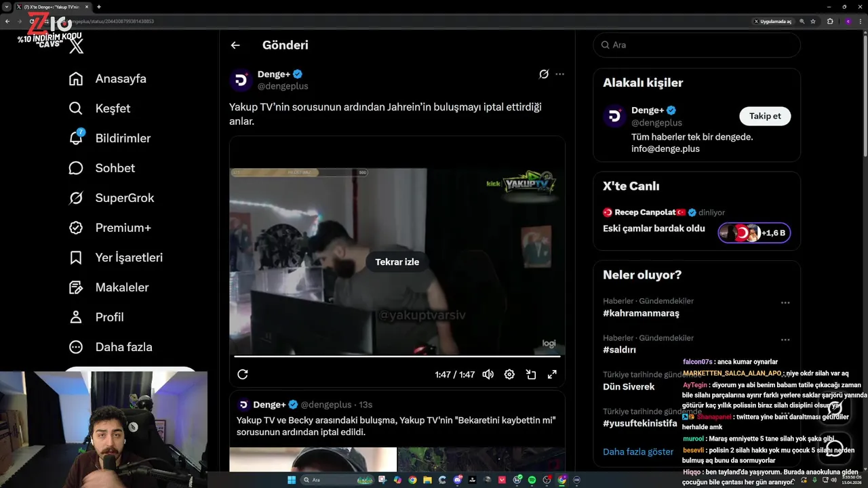Screen dimensions: 868x488
Task: Click the Yer İşaretleri bookmark icon
Action: (76, 258)
